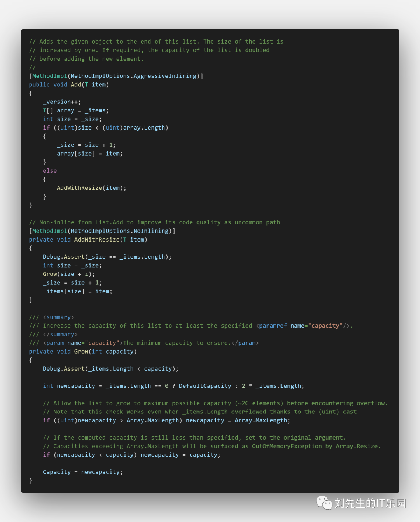
Task: Click the Add method name in signature
Action: 76,84
